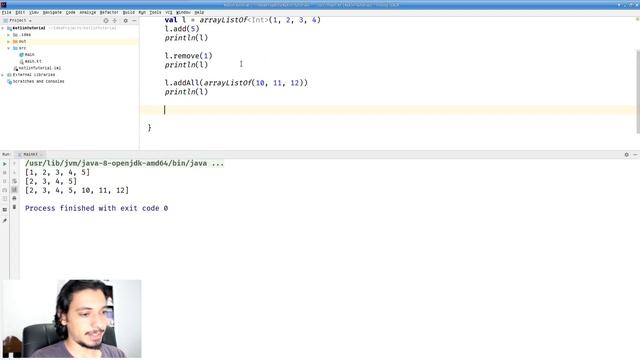This screenshot has width=640, height=360.
Task: Expand the .idea folder
Action: pos(9,35)
